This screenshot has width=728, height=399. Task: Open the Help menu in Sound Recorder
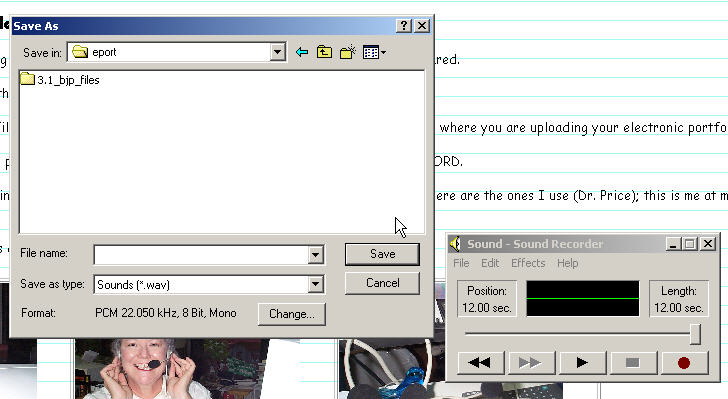tap(567, 263)
